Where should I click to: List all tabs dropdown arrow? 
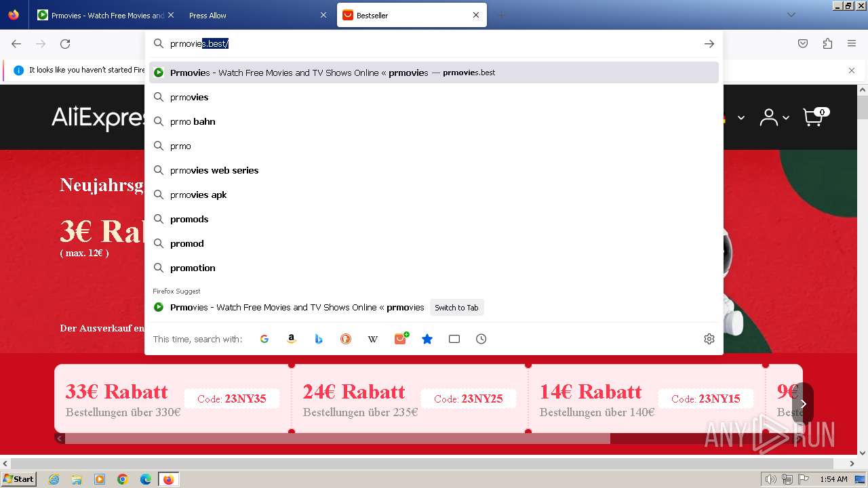(x=791, y=15)
